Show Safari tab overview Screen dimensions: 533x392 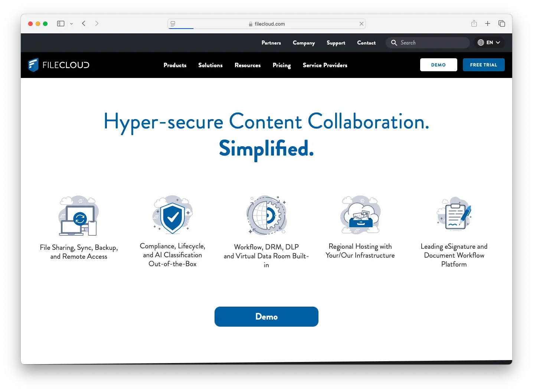click(x=502, y=23)
